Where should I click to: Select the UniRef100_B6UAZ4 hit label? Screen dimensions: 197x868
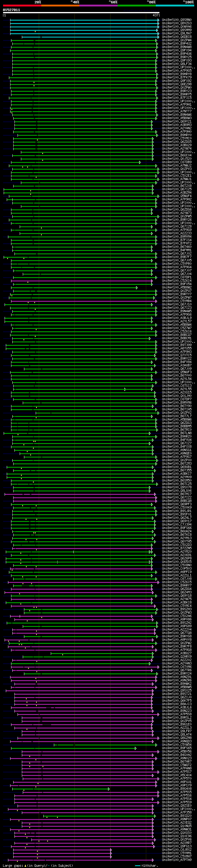pos(177,531)
